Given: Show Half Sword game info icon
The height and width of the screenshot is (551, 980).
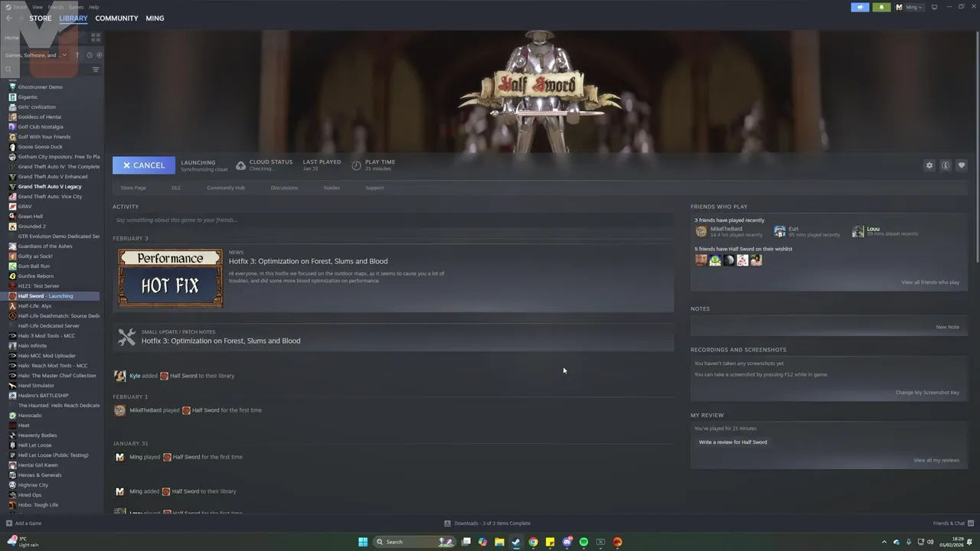Looking at the screenshot, I should pyautogui.click(x=946, y=165).
